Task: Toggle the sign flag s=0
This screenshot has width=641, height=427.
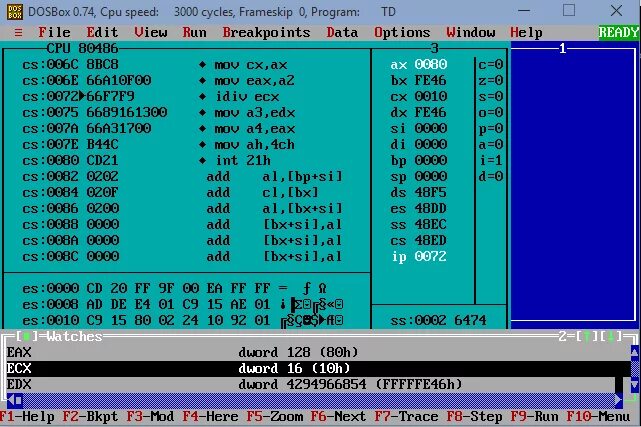Action: click(491, 96)
